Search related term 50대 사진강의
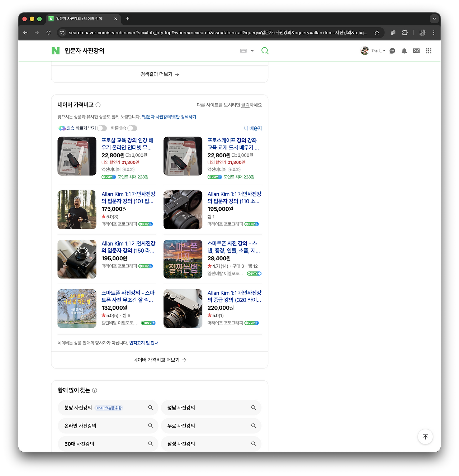Screen dimensions: 459x476 click(x=108, y=444)
